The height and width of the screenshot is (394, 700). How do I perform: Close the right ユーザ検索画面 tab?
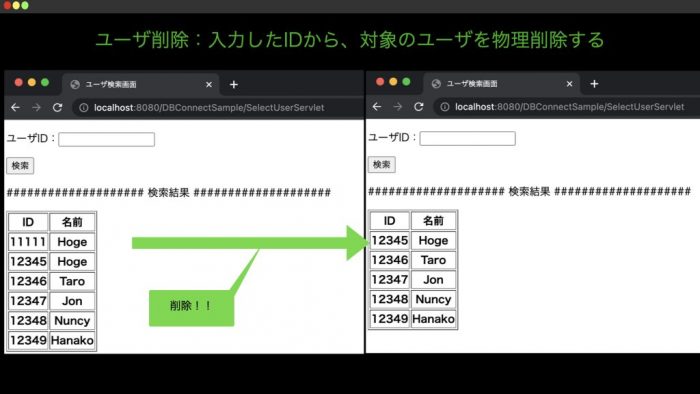(569, 83)
